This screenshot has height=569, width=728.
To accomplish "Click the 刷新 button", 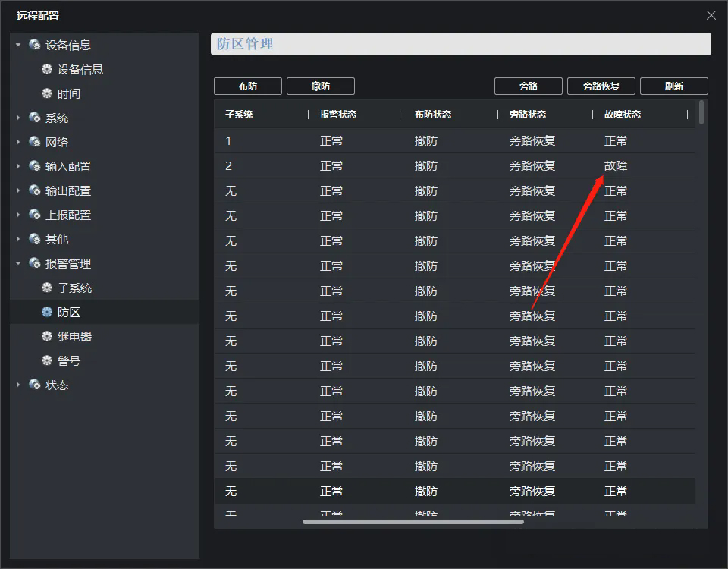I will coord(673,86).
